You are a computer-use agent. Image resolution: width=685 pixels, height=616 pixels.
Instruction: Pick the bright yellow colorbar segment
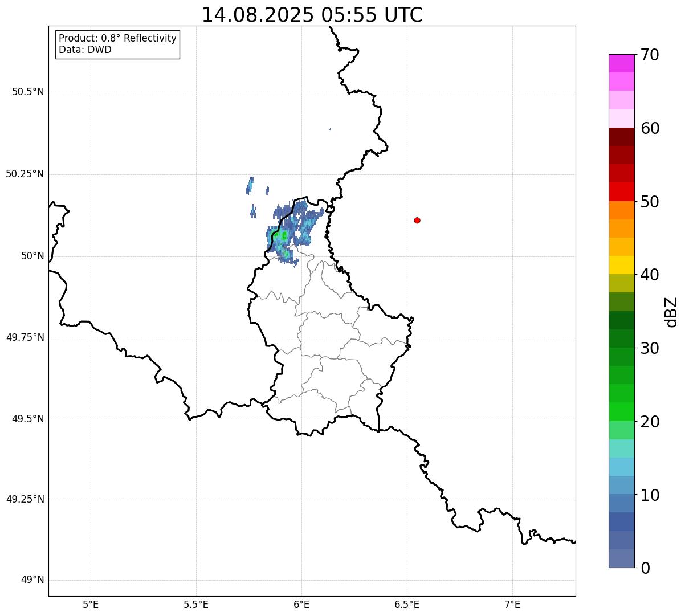pyautogui.click(x=621, y=266)
